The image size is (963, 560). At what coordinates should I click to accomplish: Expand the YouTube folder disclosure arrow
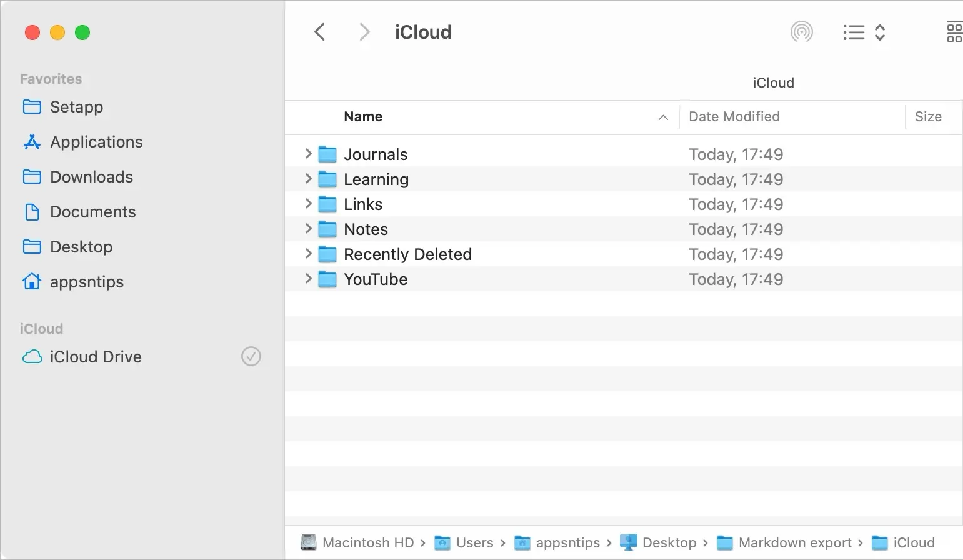(x=308, y=279)
